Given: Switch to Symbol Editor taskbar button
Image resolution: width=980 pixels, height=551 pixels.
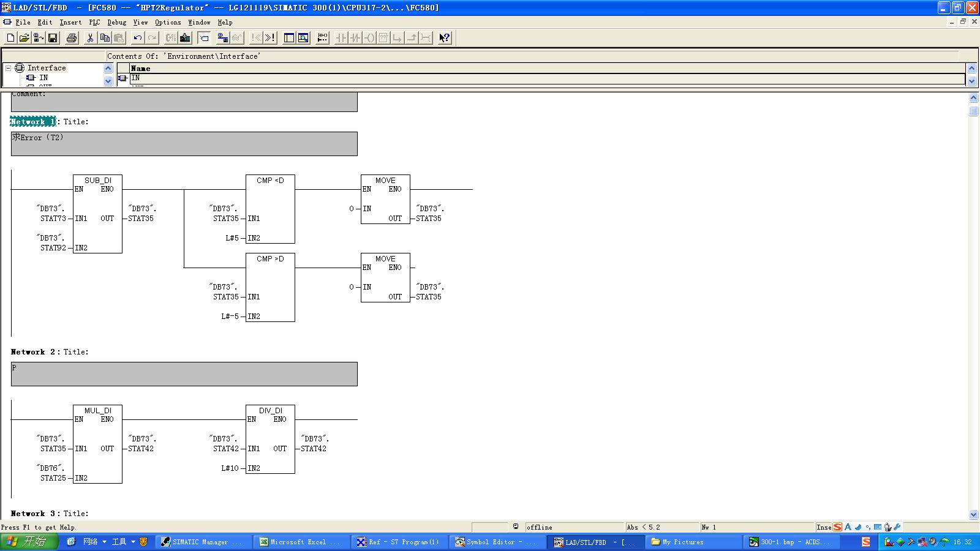Looking at the screenshot, I should (x=496, y=542).
